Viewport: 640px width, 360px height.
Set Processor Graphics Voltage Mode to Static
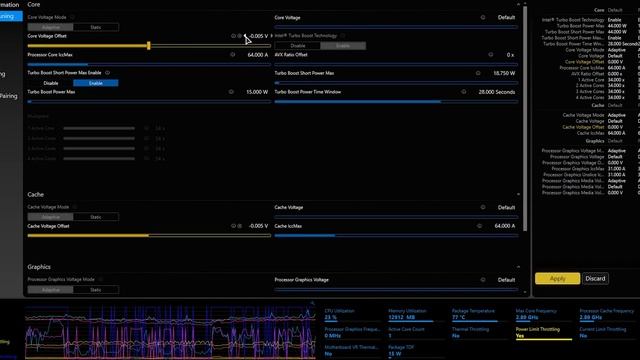(96, 289)
